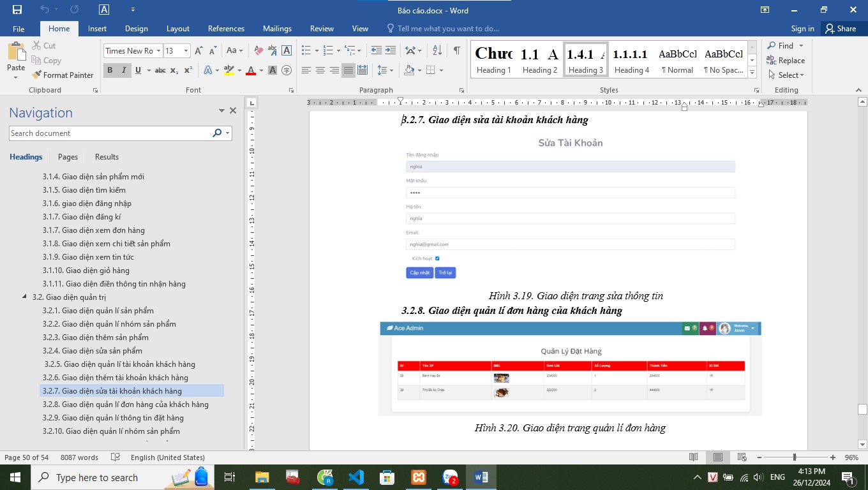Align text right
This screenshot has width=868, height=490.
coord(334,70)
